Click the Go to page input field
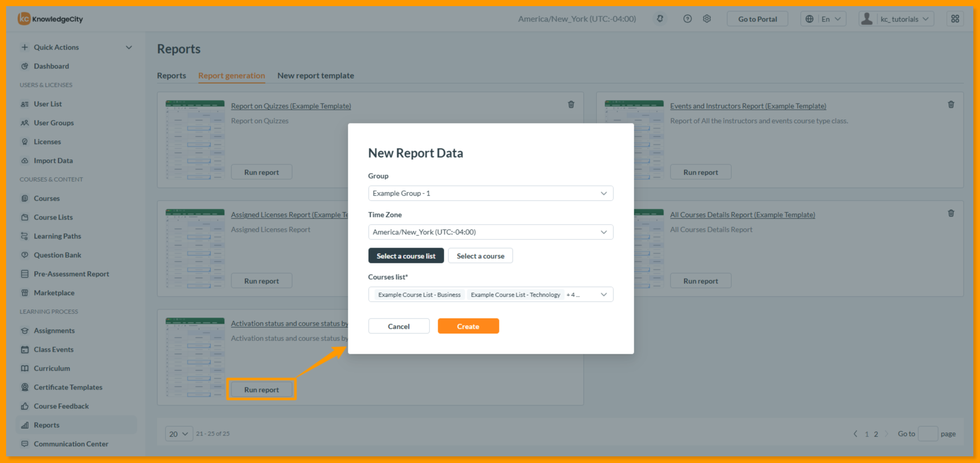Image resolution: width=980 pixels, height=463 pixels. 928,433
